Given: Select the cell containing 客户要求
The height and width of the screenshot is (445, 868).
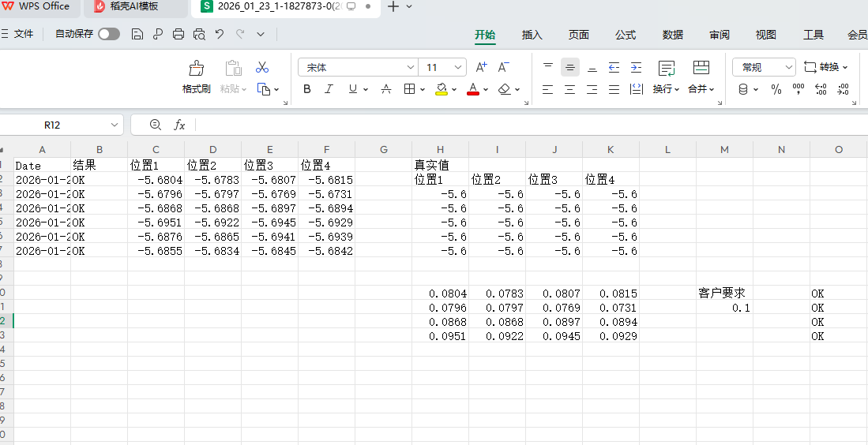Looking at the screenshot, I should point(724,293).
